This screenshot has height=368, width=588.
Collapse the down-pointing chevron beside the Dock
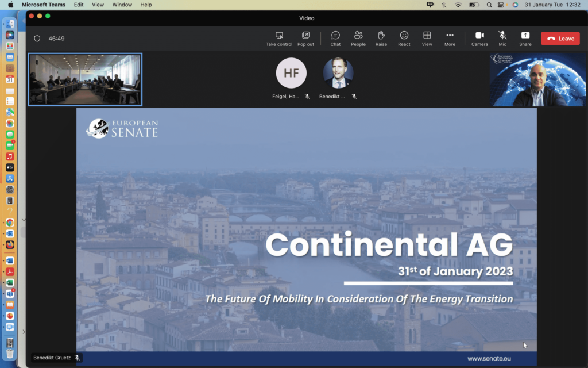coord(24,220)
